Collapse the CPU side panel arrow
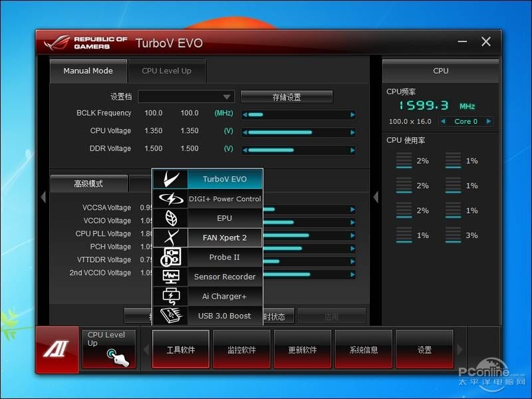Screen dimensions: 532x399 click(x=376, y=197)
